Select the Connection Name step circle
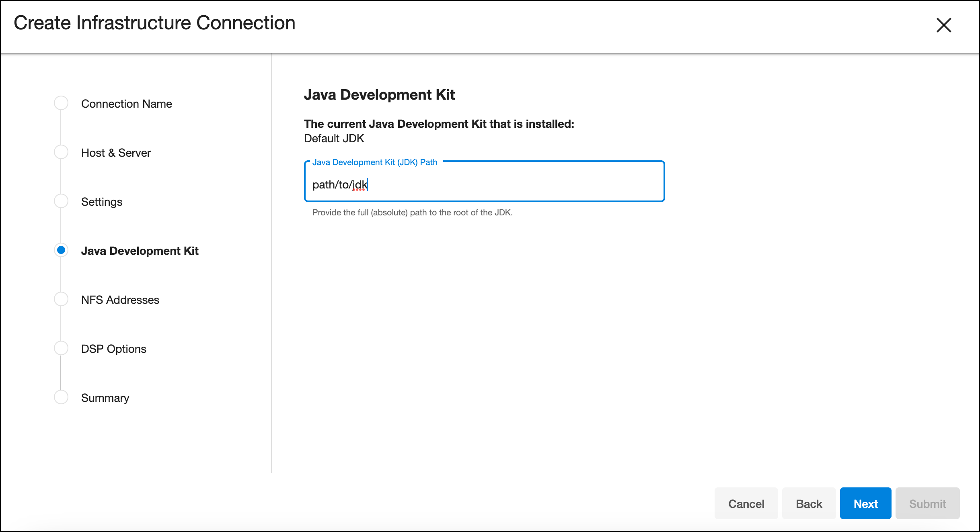This screenshot has width=980, height=532. (61, 103)
